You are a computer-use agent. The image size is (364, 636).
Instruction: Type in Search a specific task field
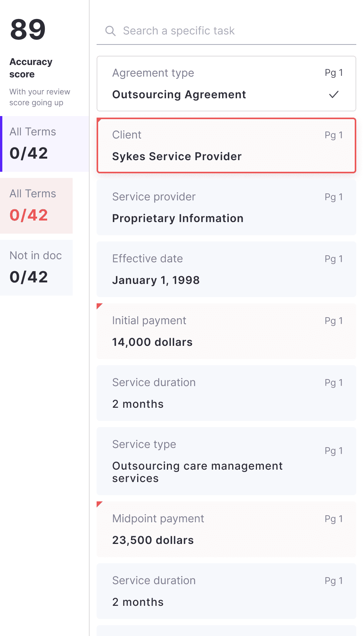tap(232, 31)
